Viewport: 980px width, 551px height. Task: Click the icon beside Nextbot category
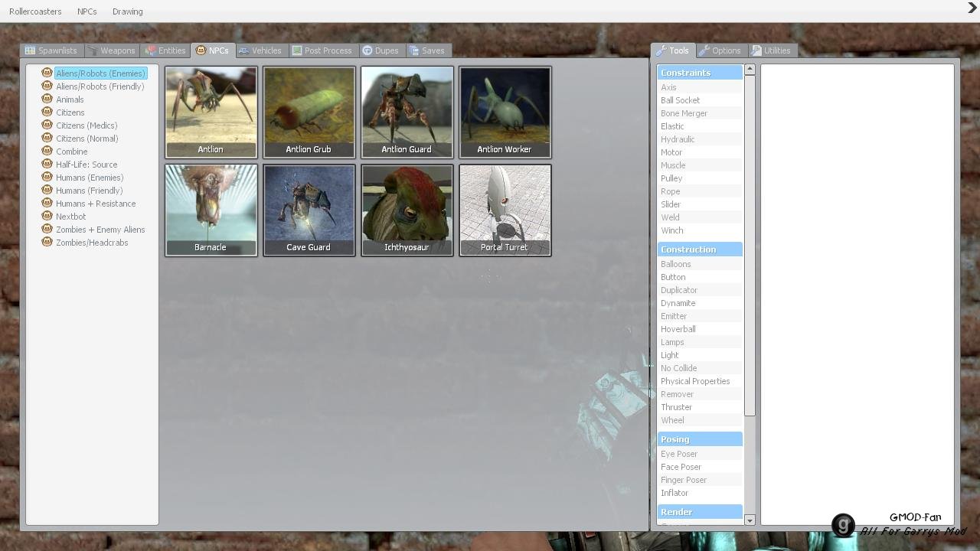[47, 216]
